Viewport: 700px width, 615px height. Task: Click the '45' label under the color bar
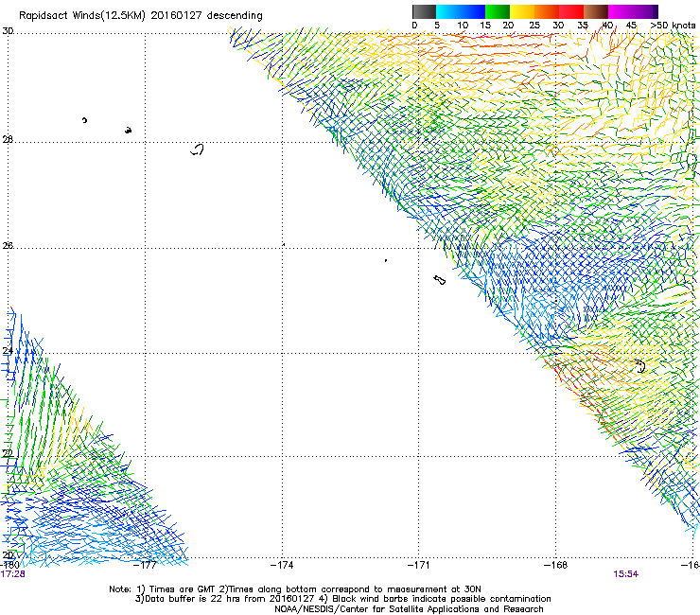pos(631,26)
